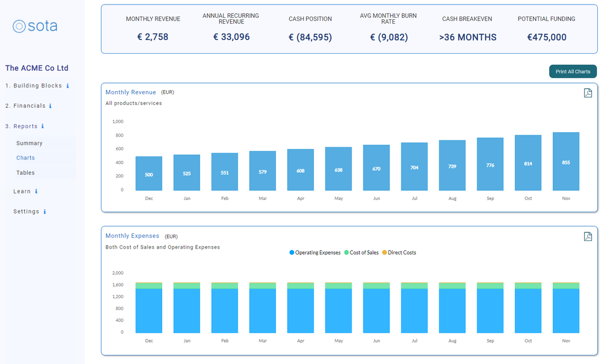608x364 pixels.
Task: Toggle Cost of Sales legend entry
Action: pos(361,253)
